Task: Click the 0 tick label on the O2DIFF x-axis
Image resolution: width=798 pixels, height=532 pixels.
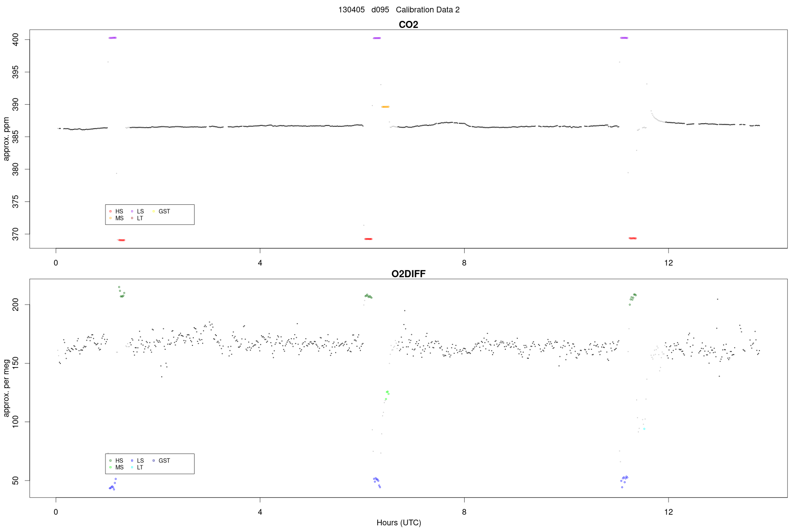Action: click(56, 512)
